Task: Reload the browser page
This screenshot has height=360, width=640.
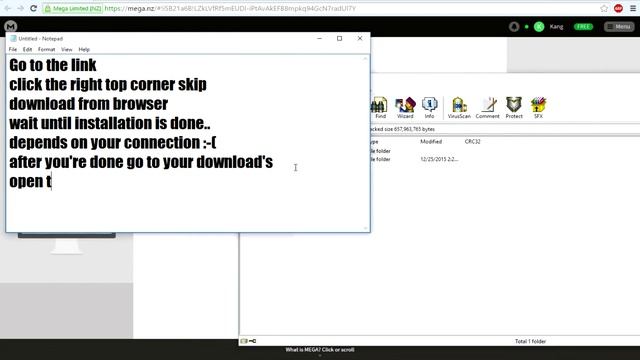Action: pos(33,8)
